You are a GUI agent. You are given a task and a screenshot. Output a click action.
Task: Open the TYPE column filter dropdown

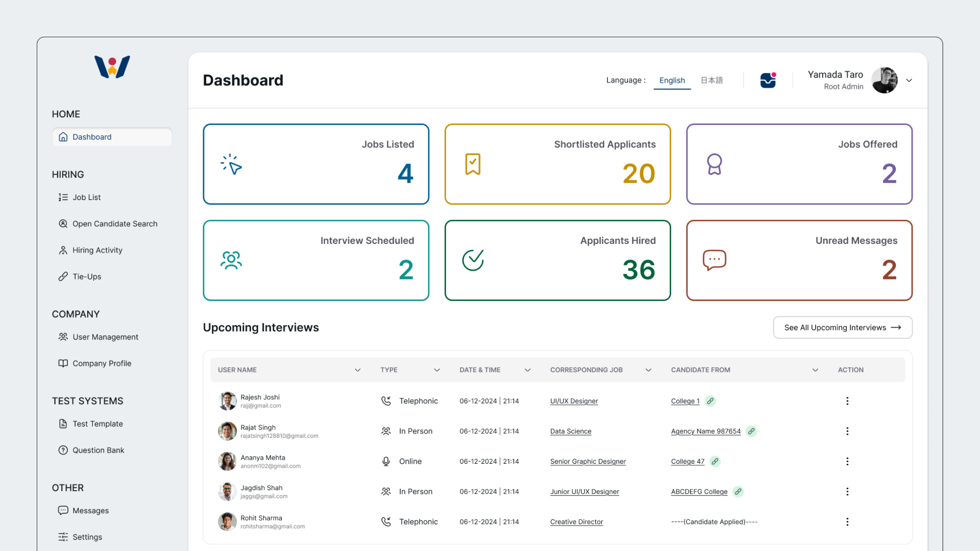(x=437, y=370)
